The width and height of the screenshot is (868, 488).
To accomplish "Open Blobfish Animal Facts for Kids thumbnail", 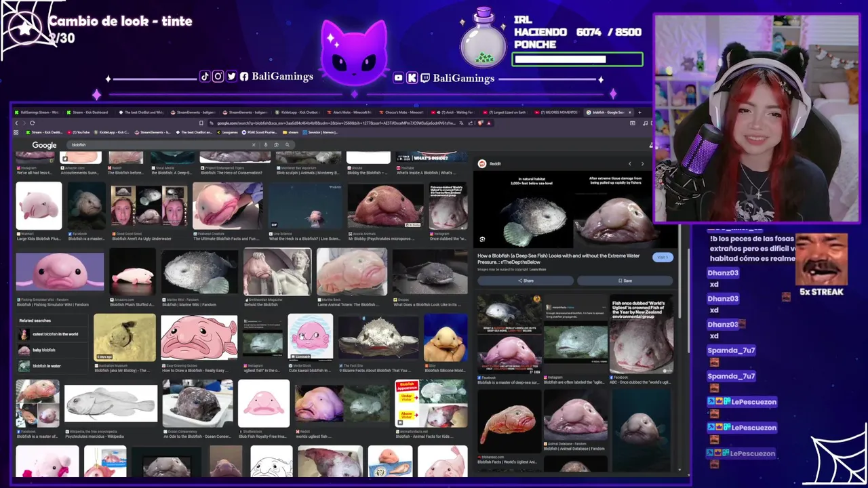I will coord(431,403).
